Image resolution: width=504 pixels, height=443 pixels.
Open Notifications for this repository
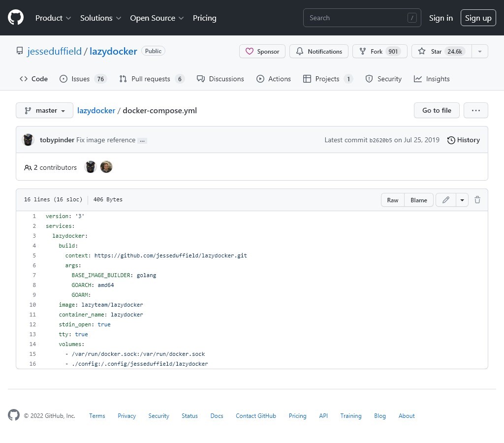pyautogui.click(x=319, y=51)
